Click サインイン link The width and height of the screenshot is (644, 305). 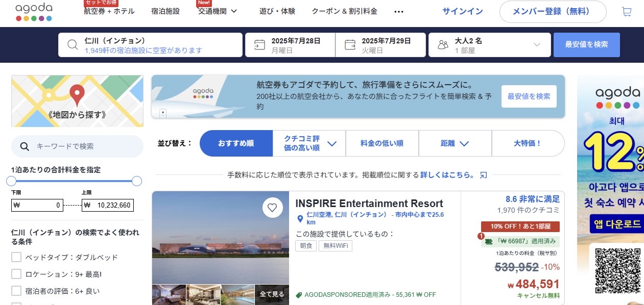click(x=463, y=11)
